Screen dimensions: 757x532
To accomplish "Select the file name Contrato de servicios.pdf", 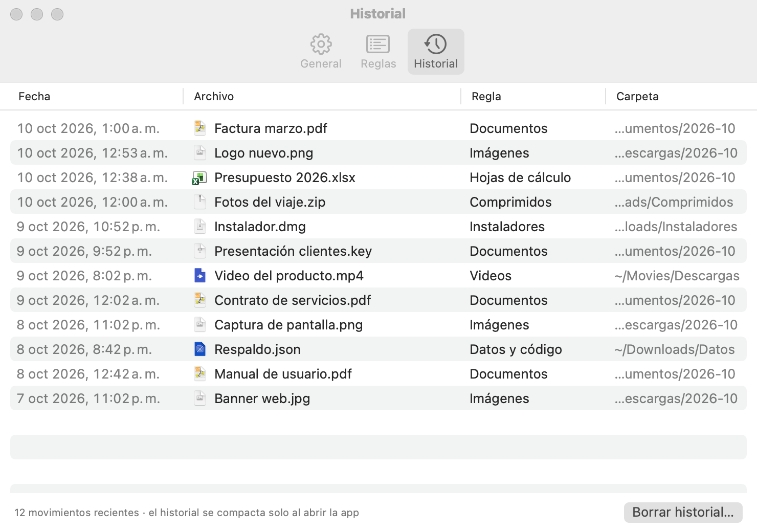I will tap(293, 300).
